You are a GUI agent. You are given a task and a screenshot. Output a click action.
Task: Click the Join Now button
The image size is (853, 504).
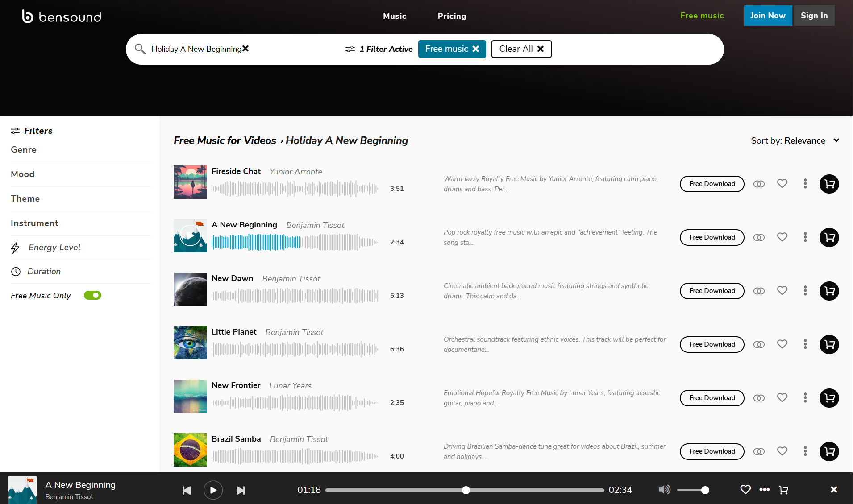pos(768,16)
